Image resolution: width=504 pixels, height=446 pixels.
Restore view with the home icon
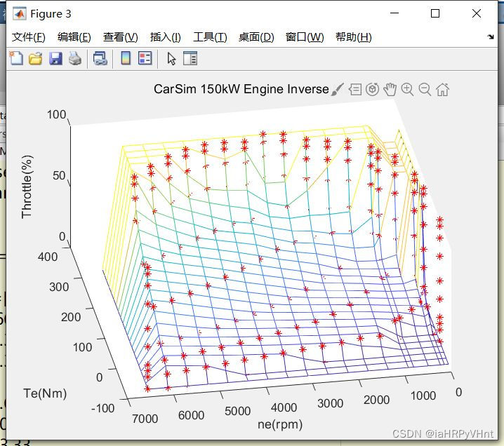[x=443, y=89]
